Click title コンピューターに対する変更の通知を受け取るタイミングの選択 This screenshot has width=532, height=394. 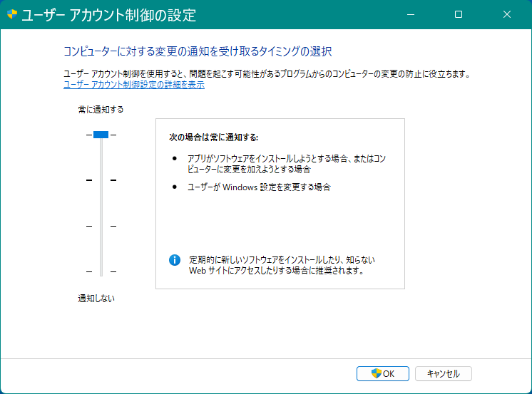pyautogui.click(x=198, y=51)
